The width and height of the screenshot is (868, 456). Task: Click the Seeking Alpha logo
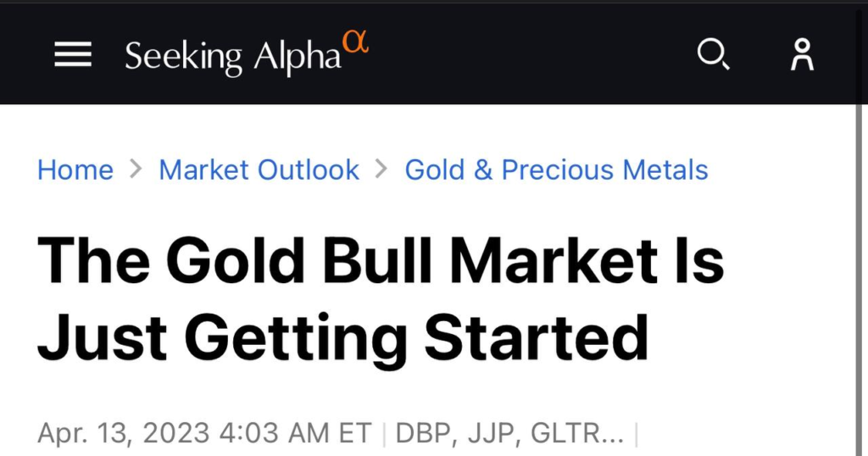(247, 53)
